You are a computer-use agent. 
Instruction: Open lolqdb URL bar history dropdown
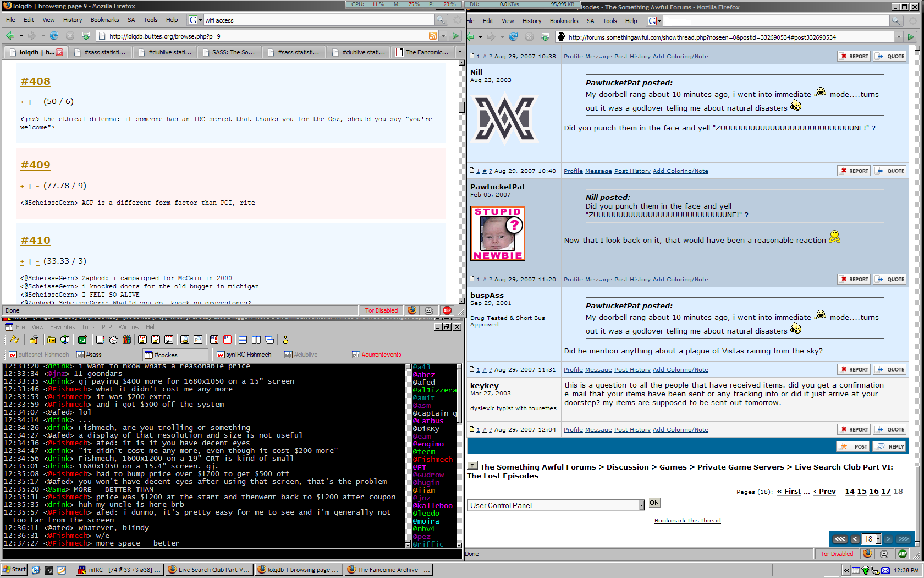[x=443, y=36]
